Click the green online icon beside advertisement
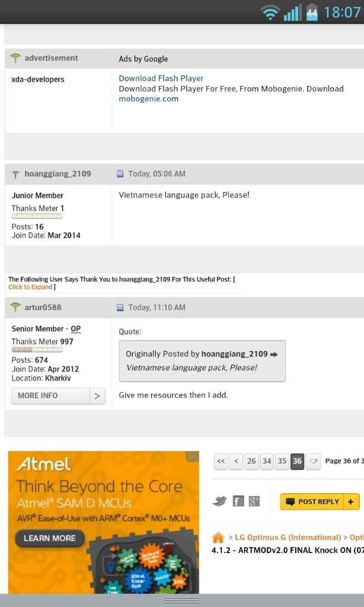This screenshot has width=364, height=607. [x=15, y=59]
